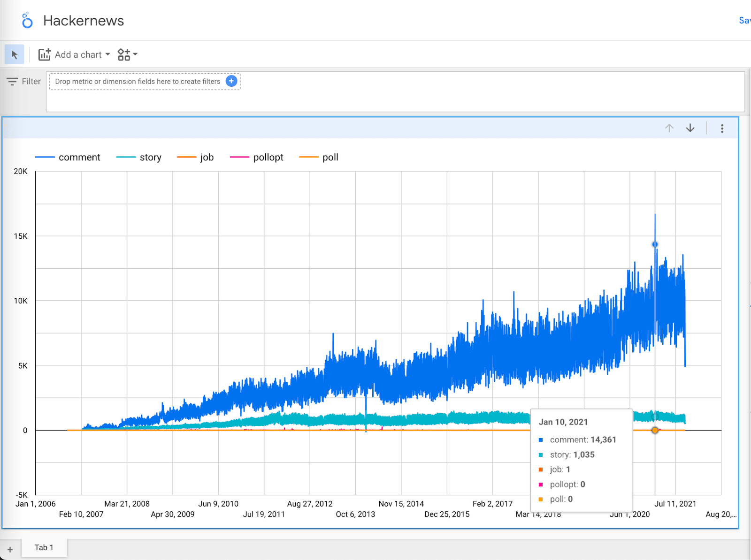Toggle the job series in legend
Image resolution: width=751 pixels, height=560 pixels.
207,158
